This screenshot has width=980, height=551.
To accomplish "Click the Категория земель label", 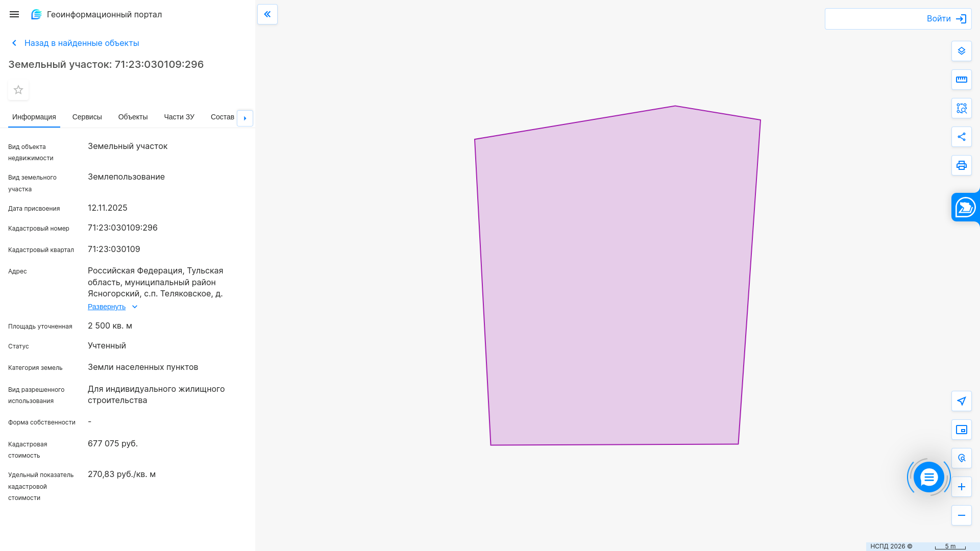I will click(x=35, y=368).
